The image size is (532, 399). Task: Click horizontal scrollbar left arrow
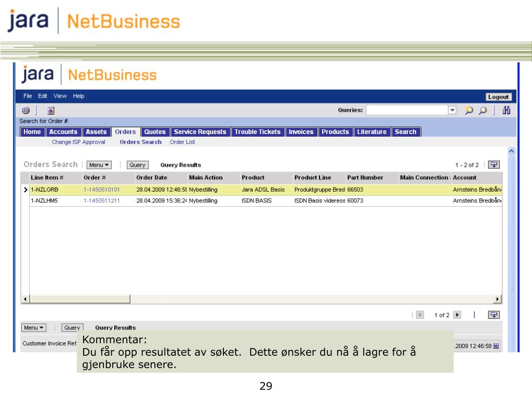pyautogui.click(x=25, y=299)
